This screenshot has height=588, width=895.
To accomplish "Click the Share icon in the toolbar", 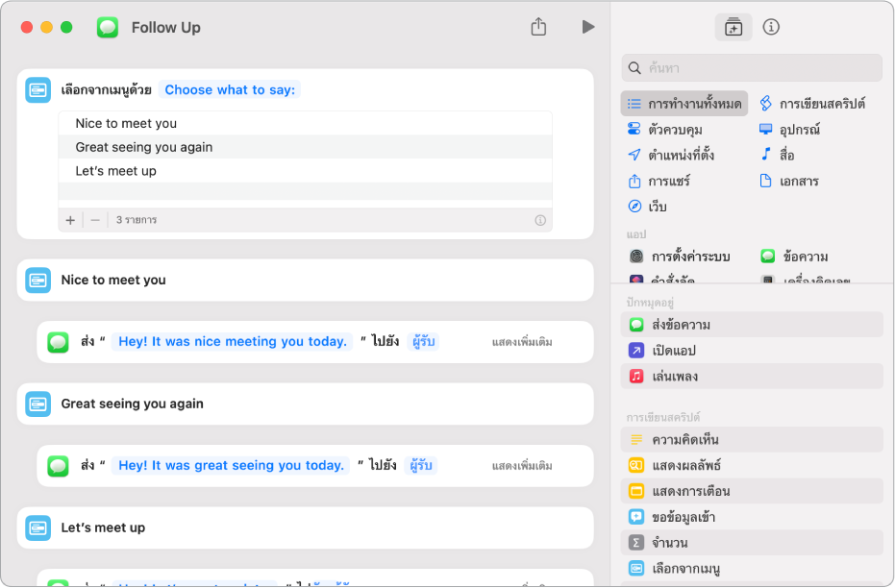I will (538, 27).
